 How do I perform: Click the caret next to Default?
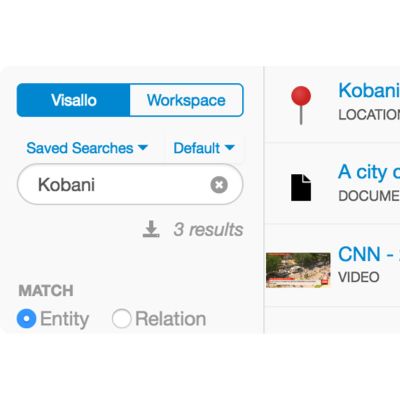pos(230,147)
